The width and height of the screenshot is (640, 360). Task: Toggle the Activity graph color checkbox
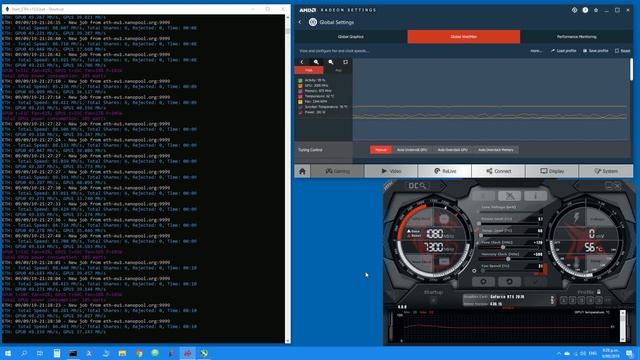pyautogui.click(x=300, y=80)
